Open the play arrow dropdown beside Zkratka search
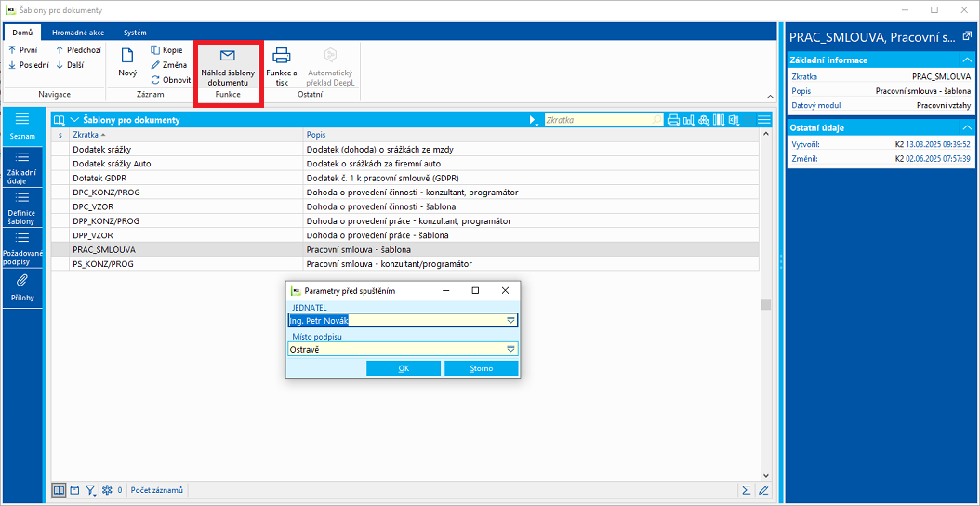 (534, 120)
